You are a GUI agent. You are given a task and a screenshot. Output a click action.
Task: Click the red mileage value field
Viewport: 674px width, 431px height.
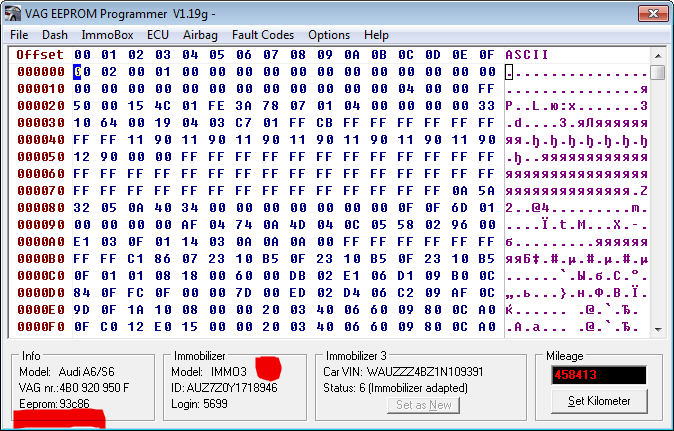pyautogui.click(x=596, y=375)
